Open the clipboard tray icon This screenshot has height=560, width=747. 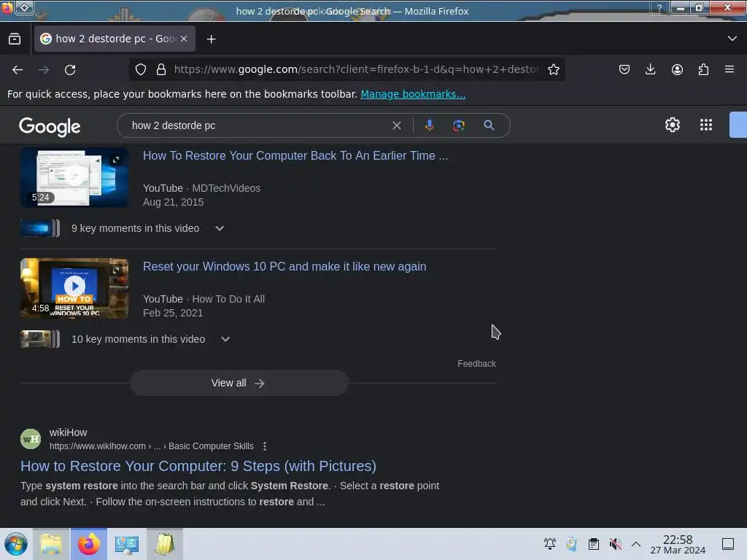(593, 544)
